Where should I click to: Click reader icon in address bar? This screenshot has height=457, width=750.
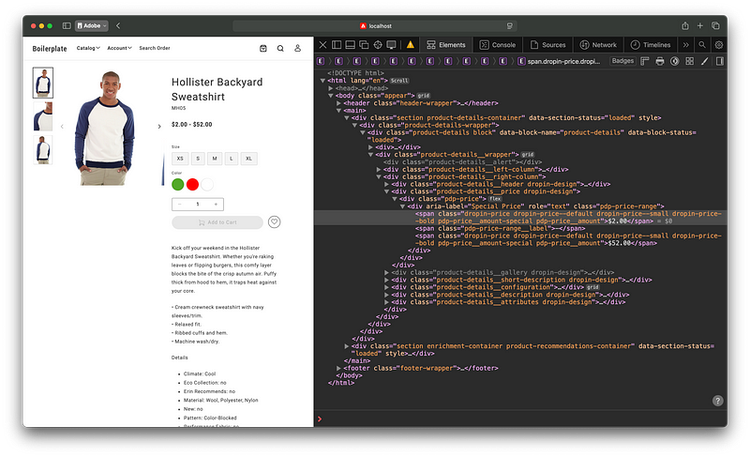pos(509,26)
